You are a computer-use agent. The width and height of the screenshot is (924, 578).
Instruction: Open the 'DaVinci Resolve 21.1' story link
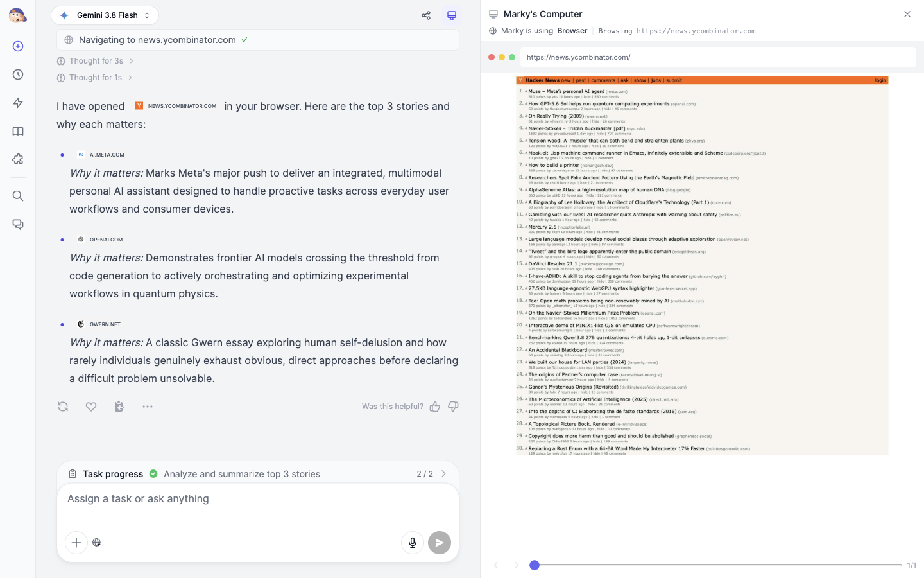(553, 263)
